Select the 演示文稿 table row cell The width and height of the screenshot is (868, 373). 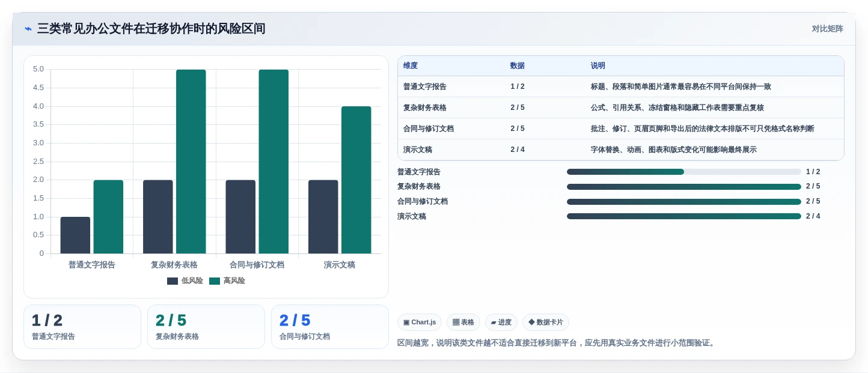(418, 150)
